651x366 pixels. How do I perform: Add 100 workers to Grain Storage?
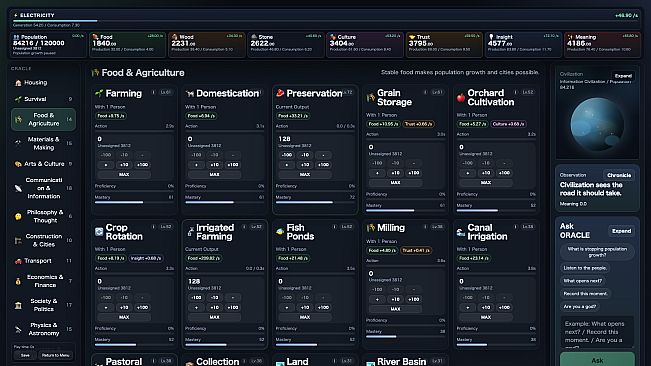coord(414,173)
